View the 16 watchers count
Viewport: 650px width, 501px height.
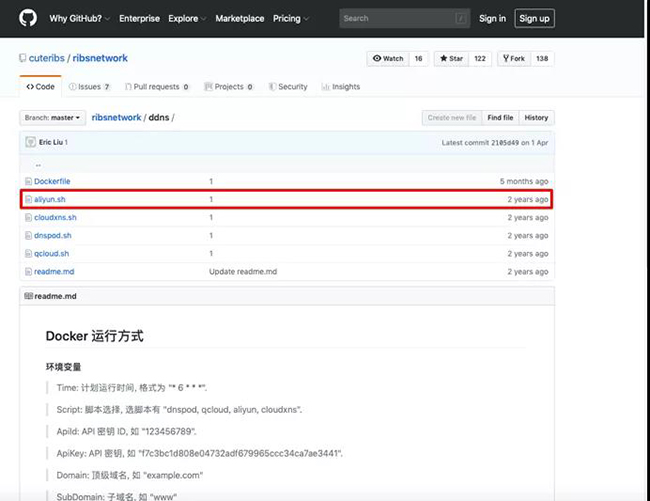click(419, 58)
